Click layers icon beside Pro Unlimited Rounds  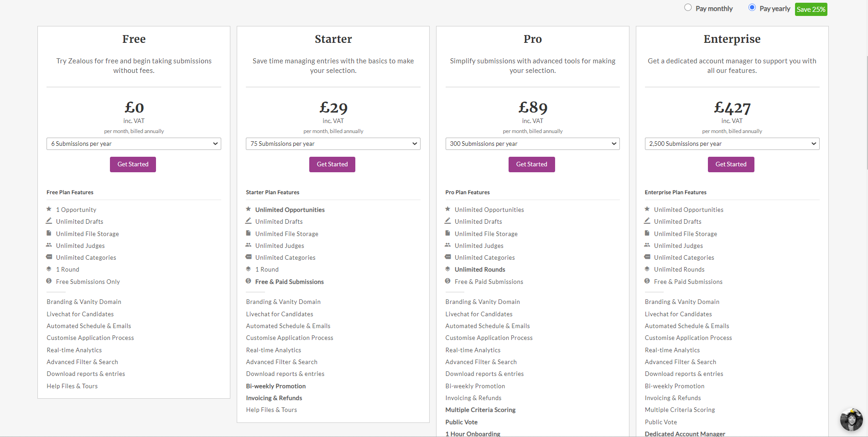[x=448, y=269]
